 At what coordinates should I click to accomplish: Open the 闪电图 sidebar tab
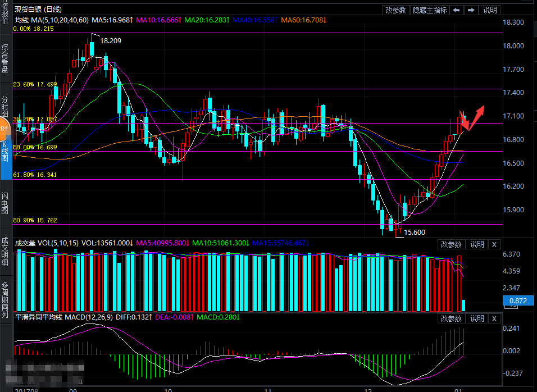(5, 203)
